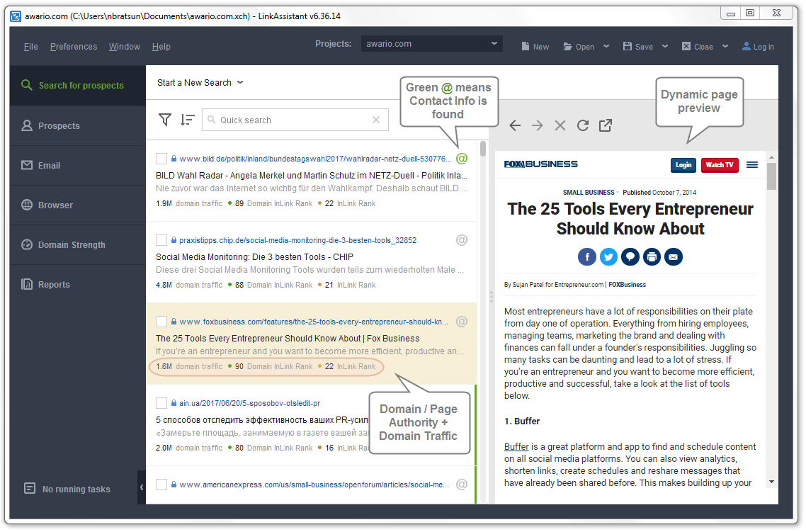Share article via Facebook icon
The image size is (806, 532).
click(x=586, y=256)
